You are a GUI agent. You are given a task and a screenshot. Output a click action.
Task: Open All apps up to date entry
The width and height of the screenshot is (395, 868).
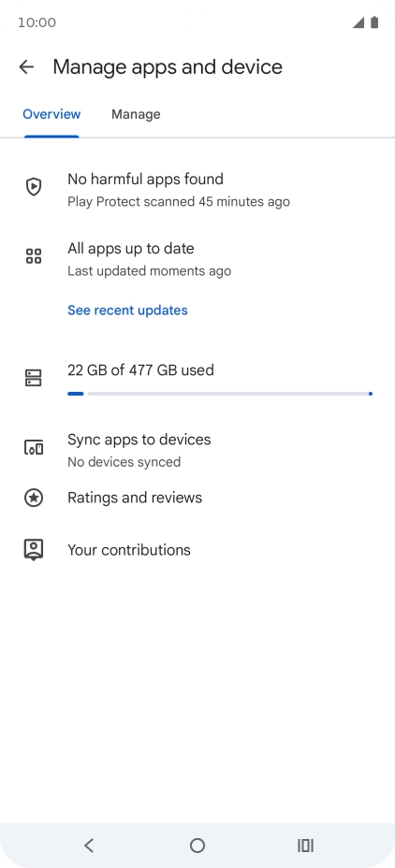[x=197, y=260]
